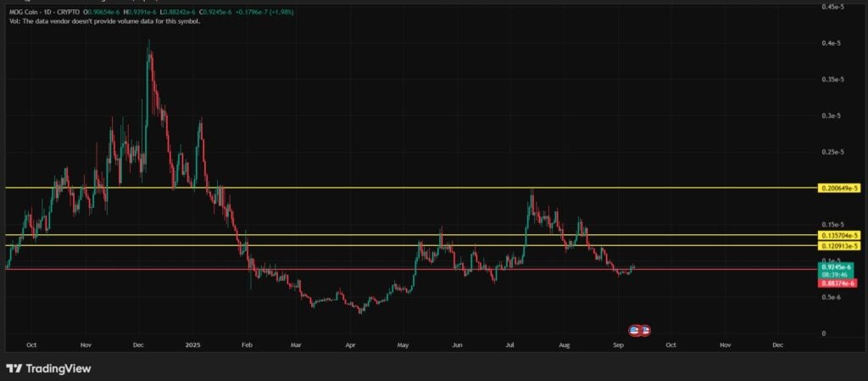Select the yellow 0.135704e-5 price label
Image resolution: width=868 pixels, height=381 pixels.
pyautogui.click(x=840, y=235)
